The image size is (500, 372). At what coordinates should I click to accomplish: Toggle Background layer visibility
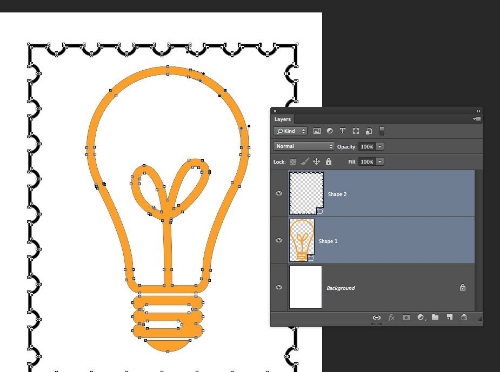[x=279, y=287]
